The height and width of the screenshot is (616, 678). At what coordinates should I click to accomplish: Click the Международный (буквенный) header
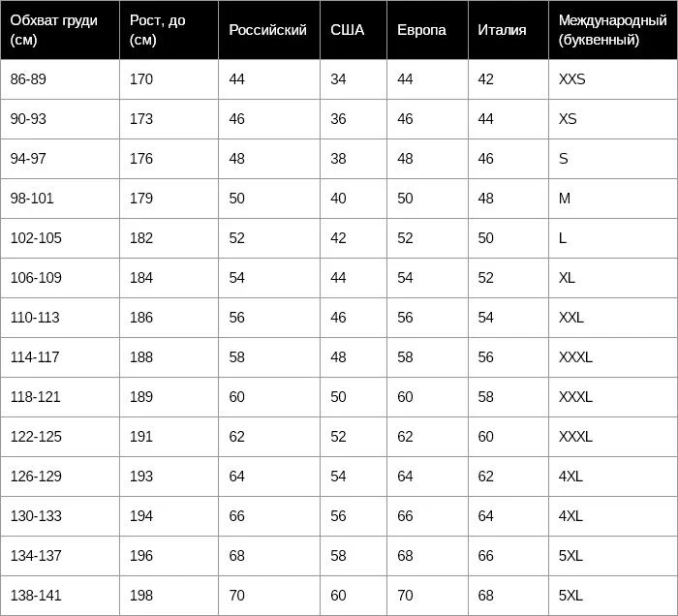[613, 29]
